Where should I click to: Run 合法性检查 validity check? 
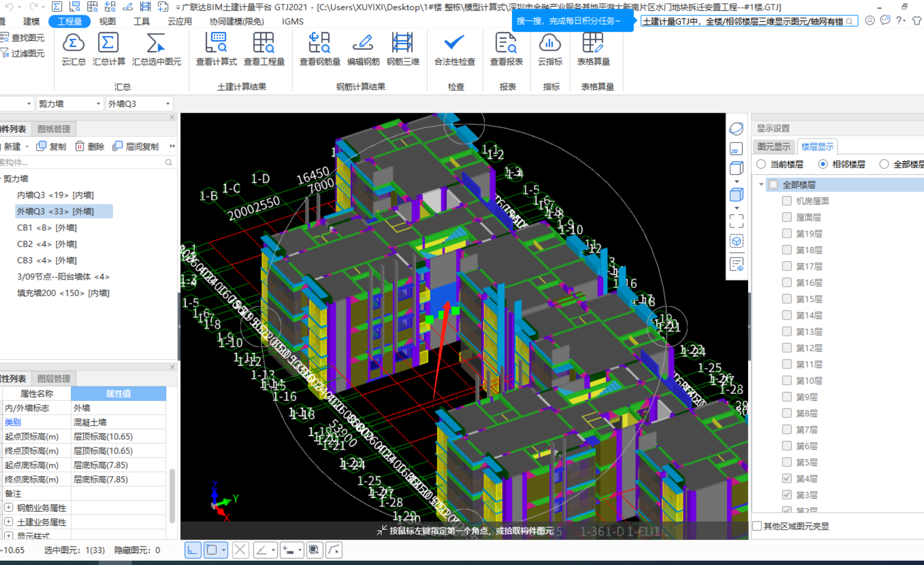(455, 49)
